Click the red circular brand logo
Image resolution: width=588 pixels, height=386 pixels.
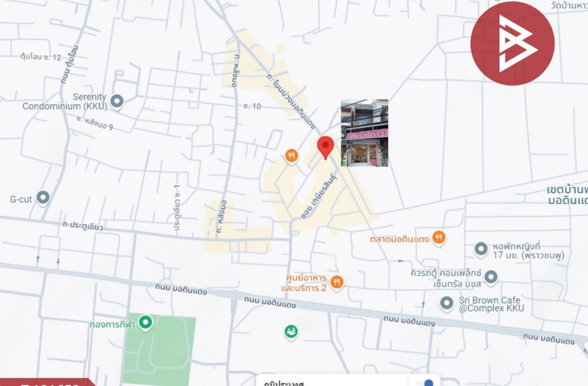pyautogui.click(x=512, y=44)
